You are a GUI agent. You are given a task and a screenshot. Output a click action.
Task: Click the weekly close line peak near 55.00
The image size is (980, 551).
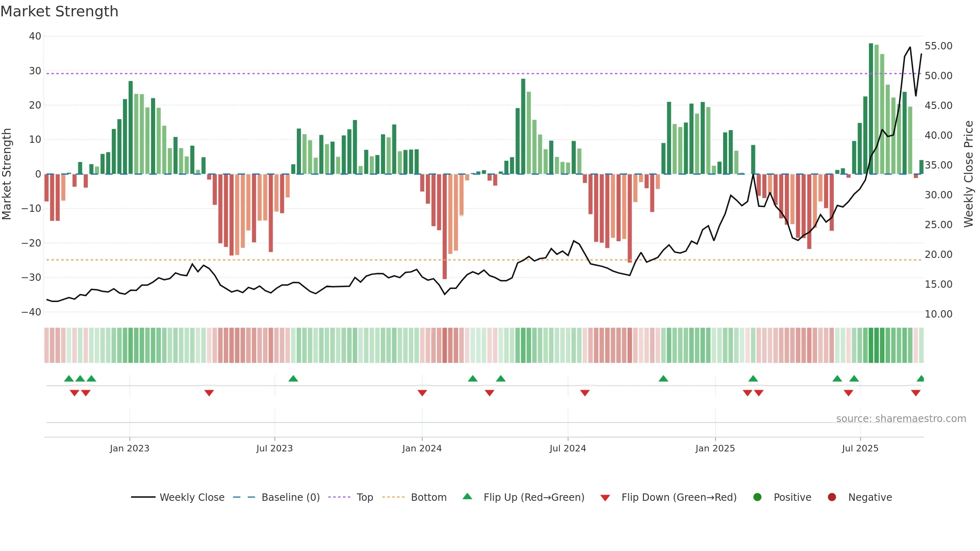click(910, 47)
